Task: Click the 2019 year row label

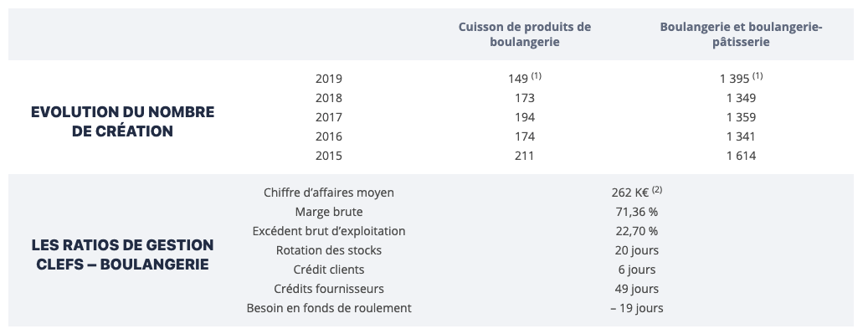Action: click(329, 79)
